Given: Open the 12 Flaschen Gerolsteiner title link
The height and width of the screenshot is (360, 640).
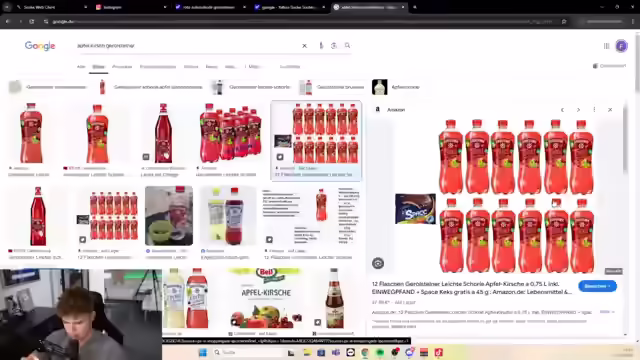Looking at the screenshot, I should tap(471, 288).
